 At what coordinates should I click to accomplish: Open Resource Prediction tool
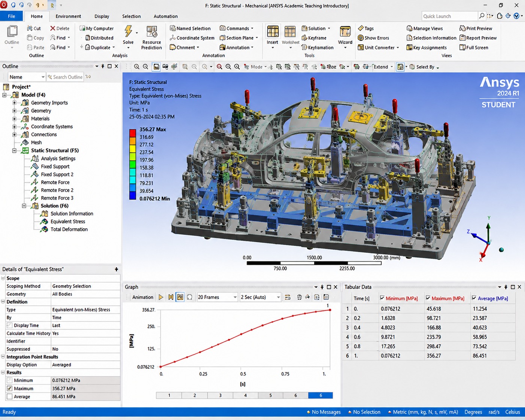click(152, 37)
